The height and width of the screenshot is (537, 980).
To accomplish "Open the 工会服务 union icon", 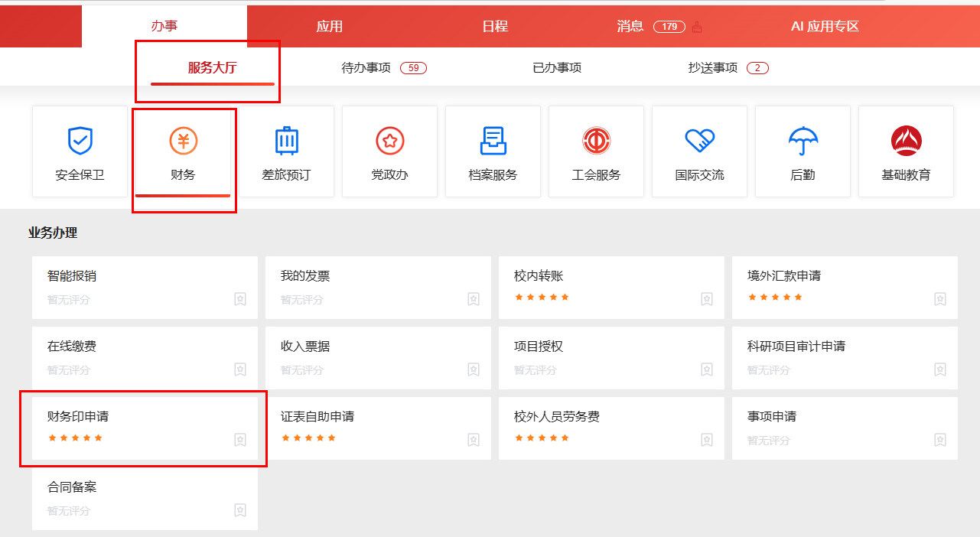I will click(x=596, y=142).
